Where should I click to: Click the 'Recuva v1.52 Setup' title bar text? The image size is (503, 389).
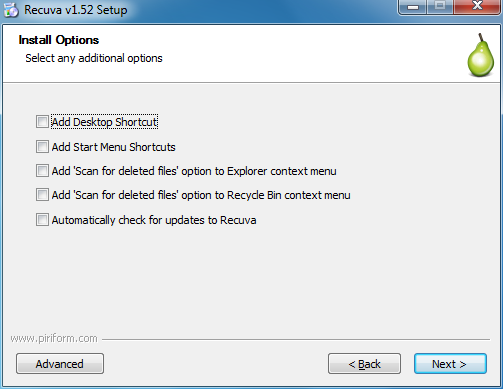pyautogui.click(x=76, y=10)
